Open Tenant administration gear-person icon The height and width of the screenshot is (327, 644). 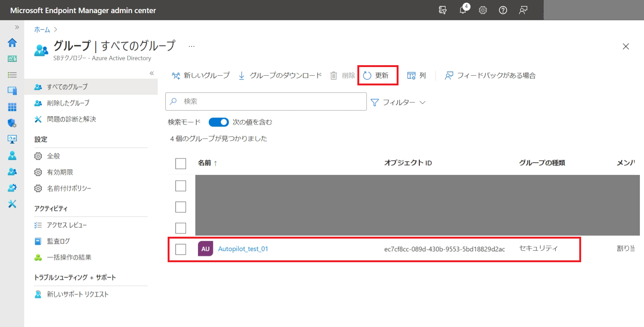click(x=12, y=188)
